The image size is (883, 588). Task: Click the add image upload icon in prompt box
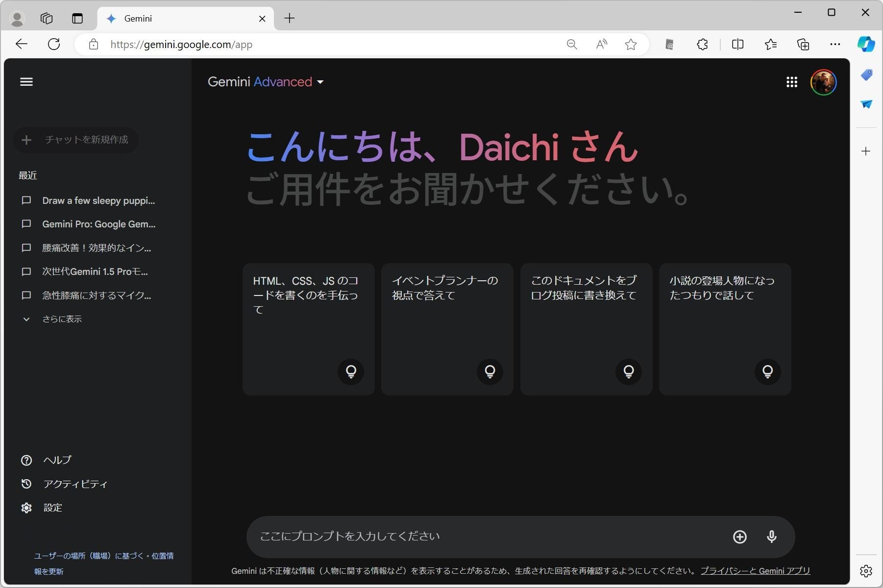pos(740,537)
